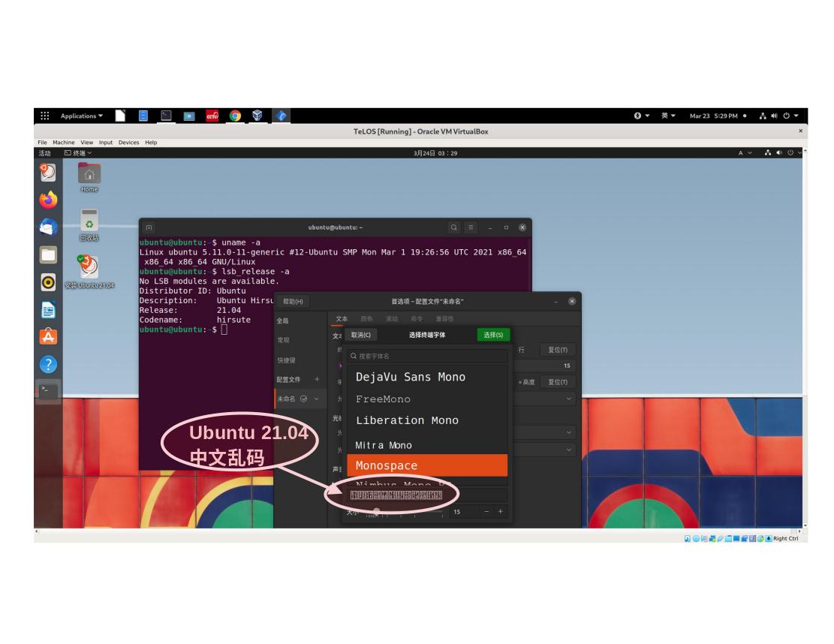Open the Home folder desktop icon
Viewport: 834px width, 644px height.
point(89,178)
